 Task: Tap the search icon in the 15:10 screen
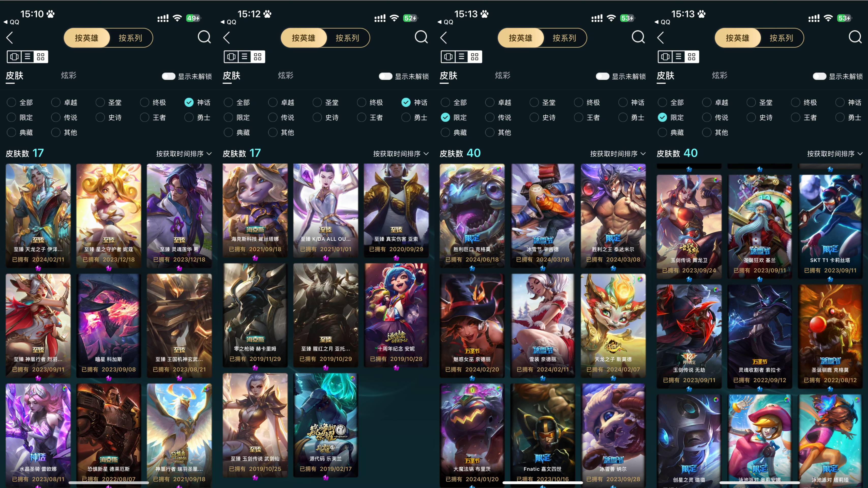click(x=204, y=37)
